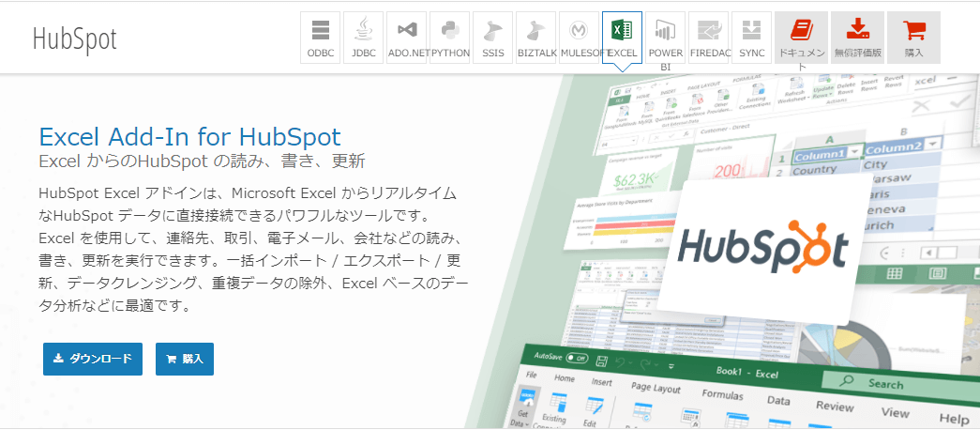Open the SSIS component icon

click(x=492, y=38)
